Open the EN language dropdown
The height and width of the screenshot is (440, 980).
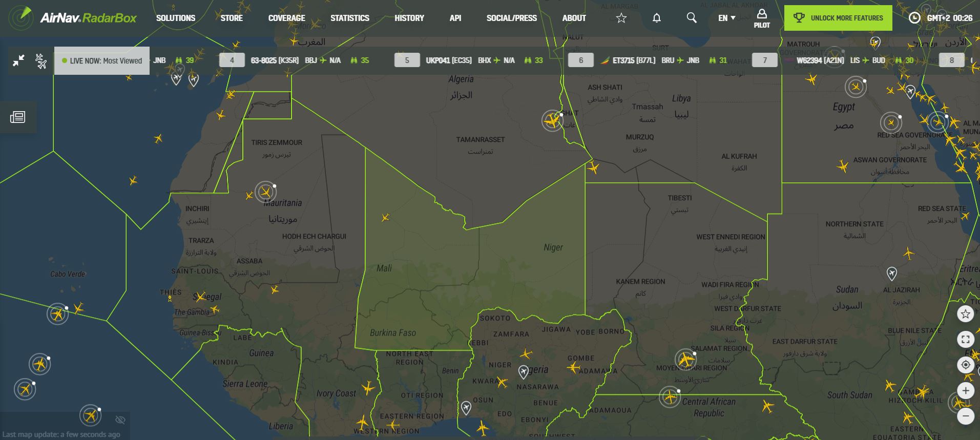[726, 18]
